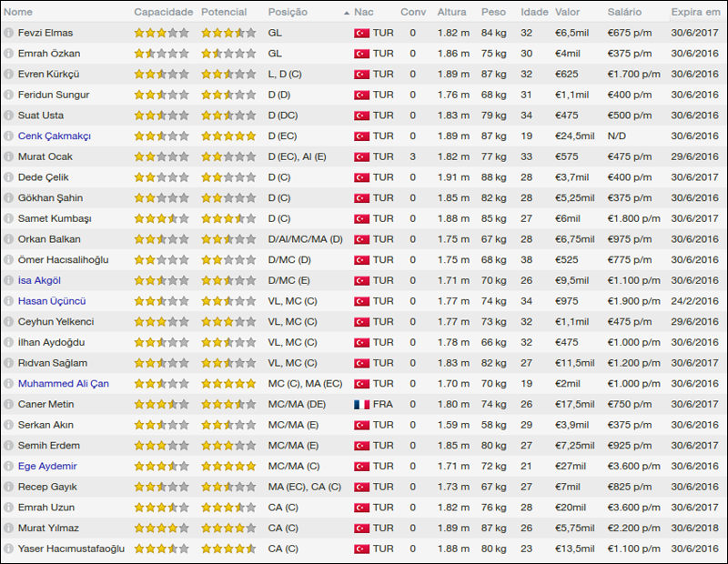The width and height of the screenshot is (728, 564).
Task: Sort table by Posição column header
Action: tap(288, 12)
